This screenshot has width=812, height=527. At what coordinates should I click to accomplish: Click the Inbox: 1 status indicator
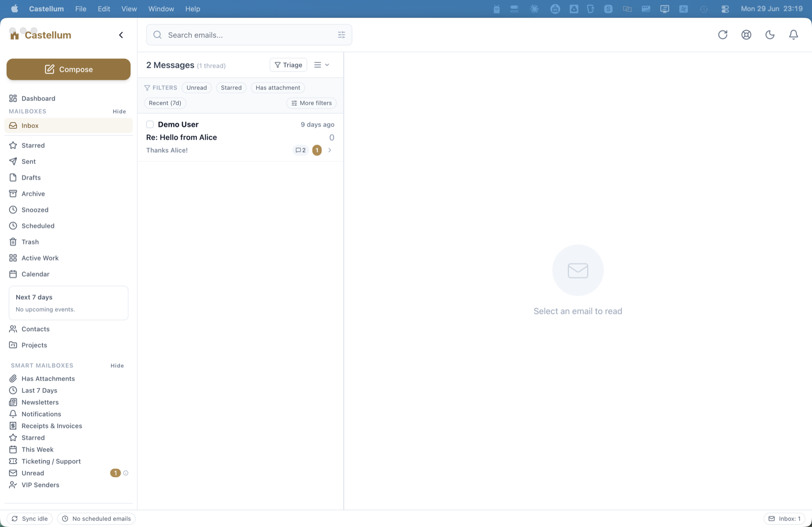pyautogui.click(x=785, y=519)
